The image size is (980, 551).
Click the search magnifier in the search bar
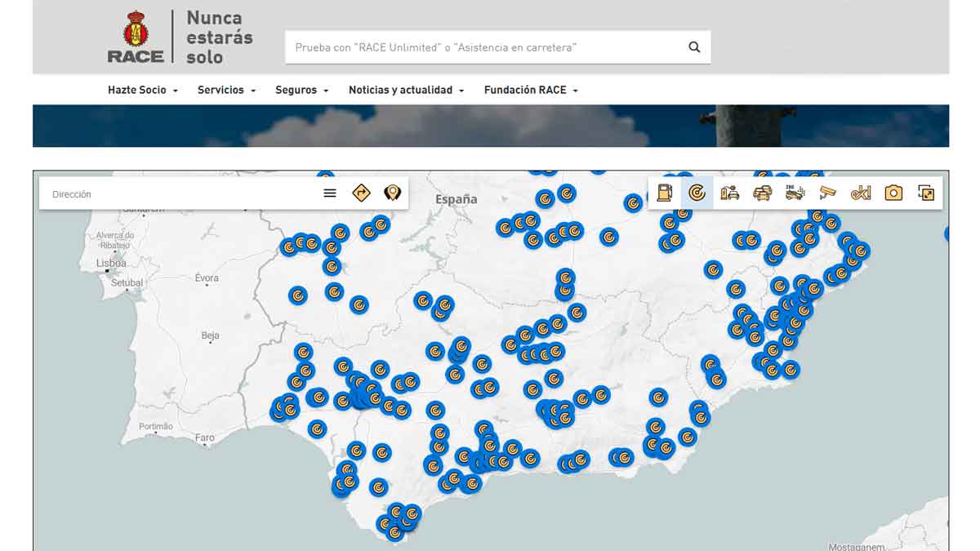click(693, 47)
